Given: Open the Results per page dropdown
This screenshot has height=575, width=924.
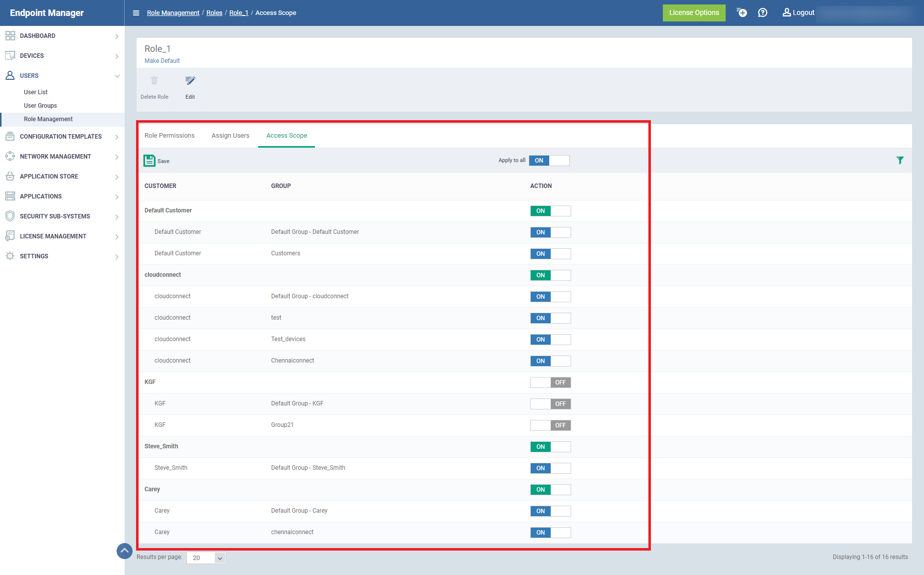Looking at the screenshot, I should 206,558.
